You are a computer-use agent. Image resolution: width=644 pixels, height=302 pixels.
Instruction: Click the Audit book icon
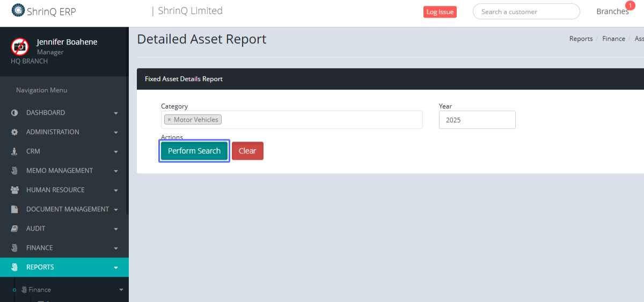14,229
